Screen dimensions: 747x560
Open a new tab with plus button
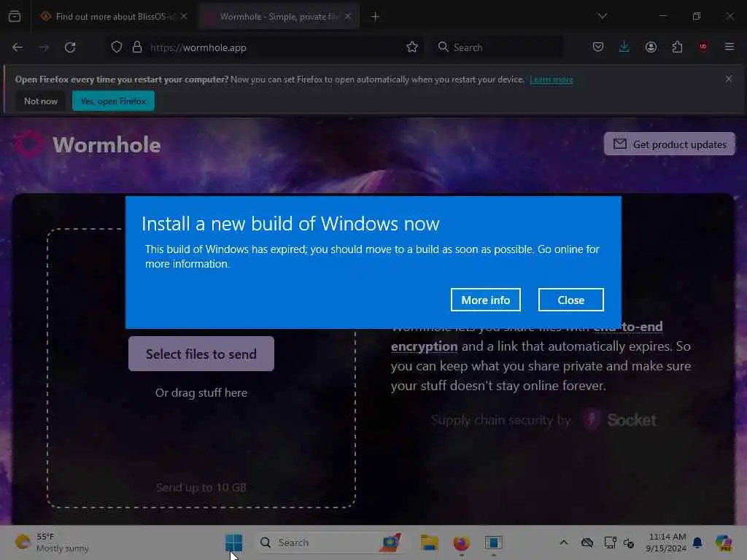tap(375, 17)
